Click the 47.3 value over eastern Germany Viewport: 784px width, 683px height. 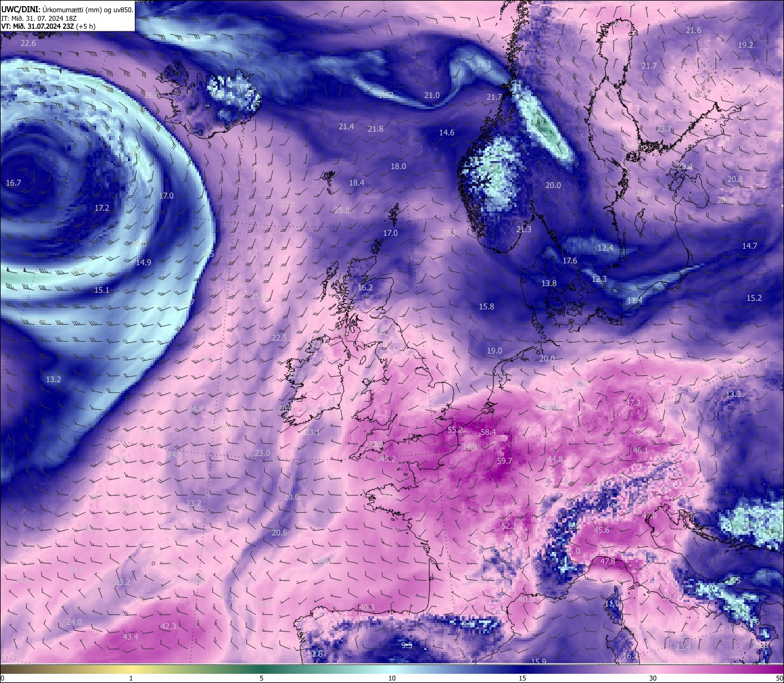[632, 403]
